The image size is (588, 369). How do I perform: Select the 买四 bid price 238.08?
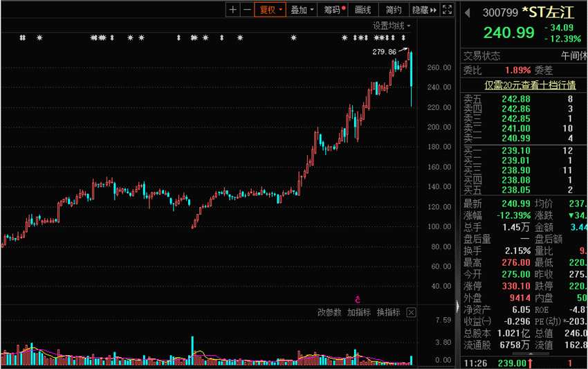pos(516,180)
